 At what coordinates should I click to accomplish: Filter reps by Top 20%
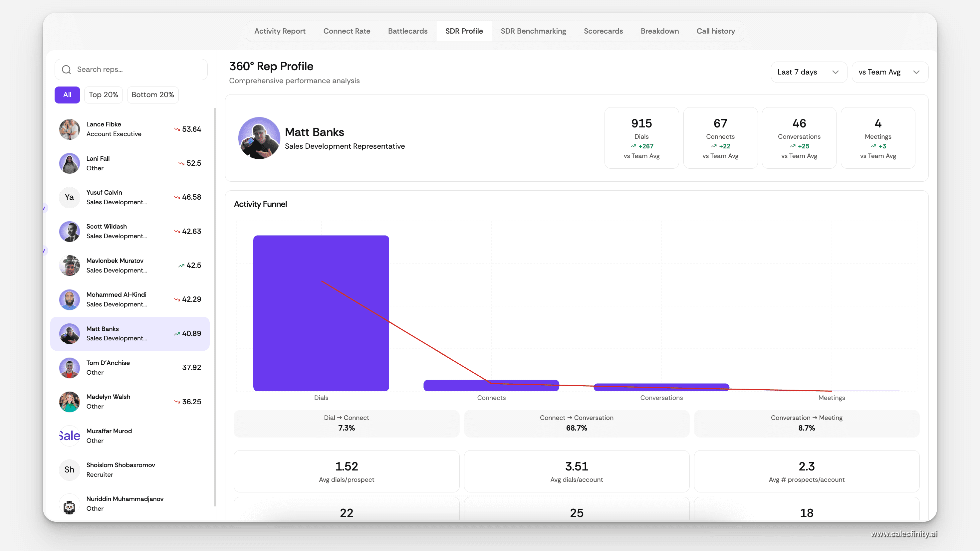click(104, 95)
